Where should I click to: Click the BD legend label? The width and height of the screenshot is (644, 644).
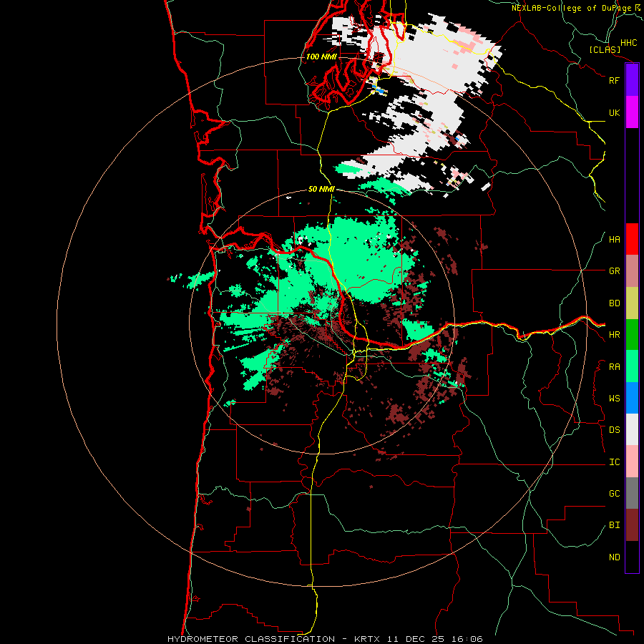coord(614,303)
